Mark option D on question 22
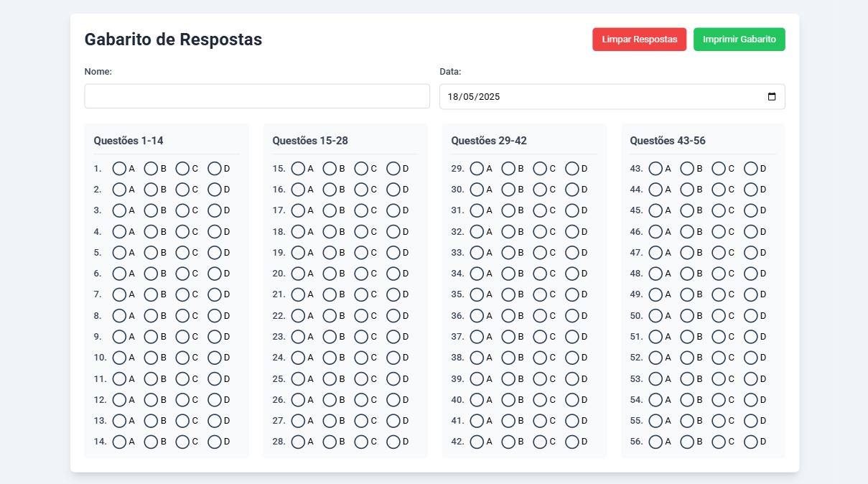Image resolution: width=868 pixels, height=484 pixels. click(393, 316)
